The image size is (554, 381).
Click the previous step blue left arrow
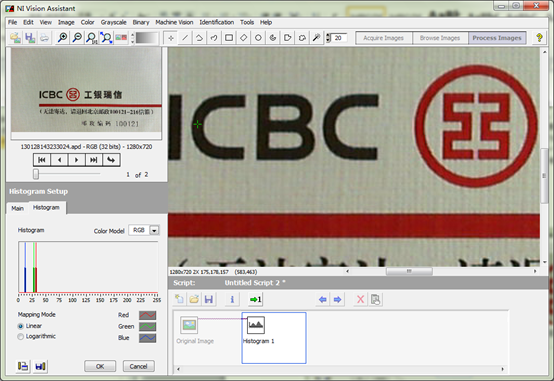[x=323, y=299]
